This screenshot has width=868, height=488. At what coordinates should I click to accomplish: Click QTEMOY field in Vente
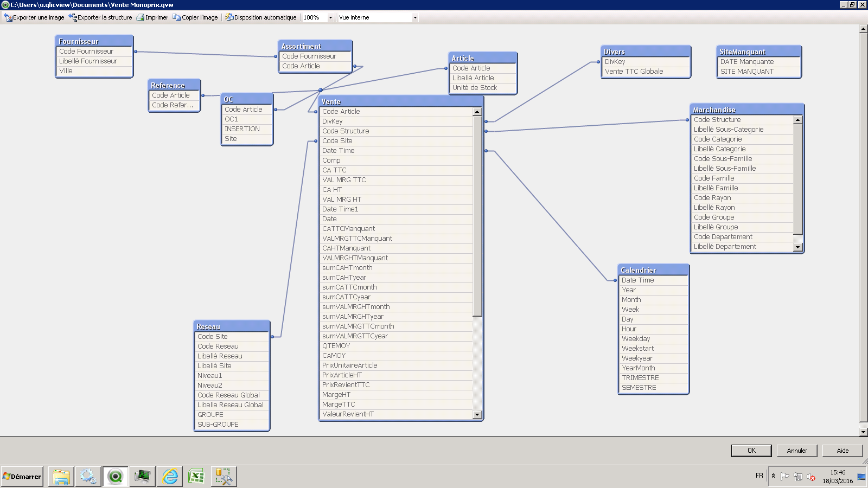[x=397, y=346]
